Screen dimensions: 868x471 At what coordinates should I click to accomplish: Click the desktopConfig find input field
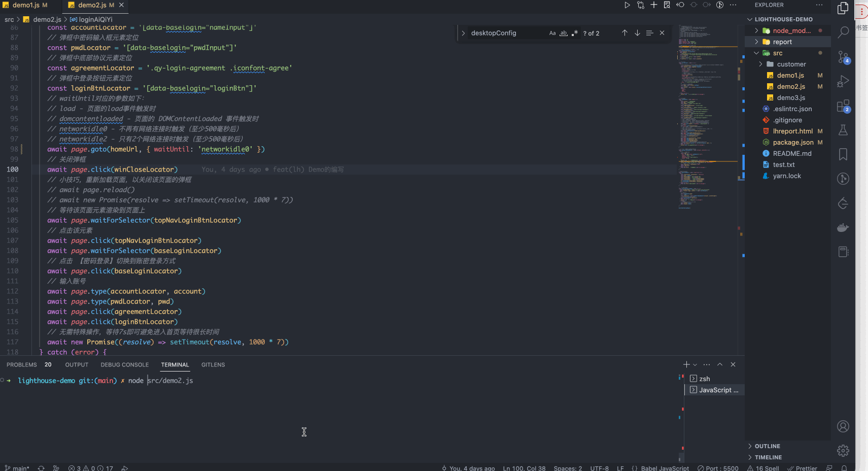point(507,33)
